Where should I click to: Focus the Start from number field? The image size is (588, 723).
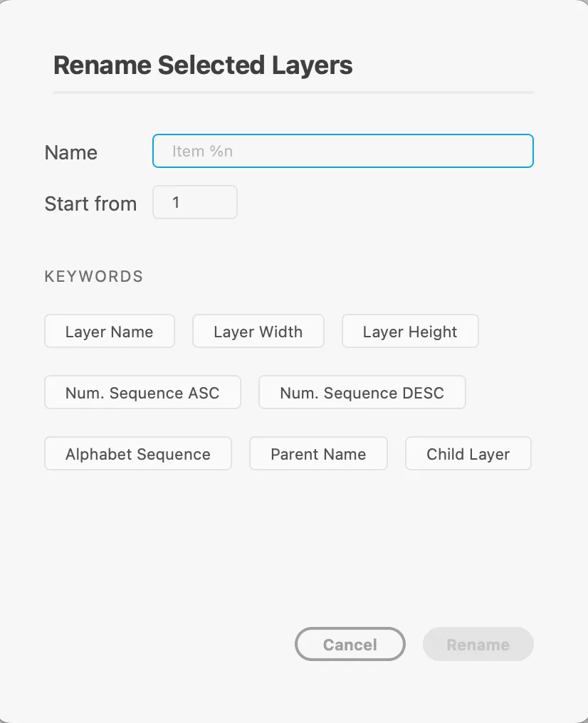pos(194,202)
